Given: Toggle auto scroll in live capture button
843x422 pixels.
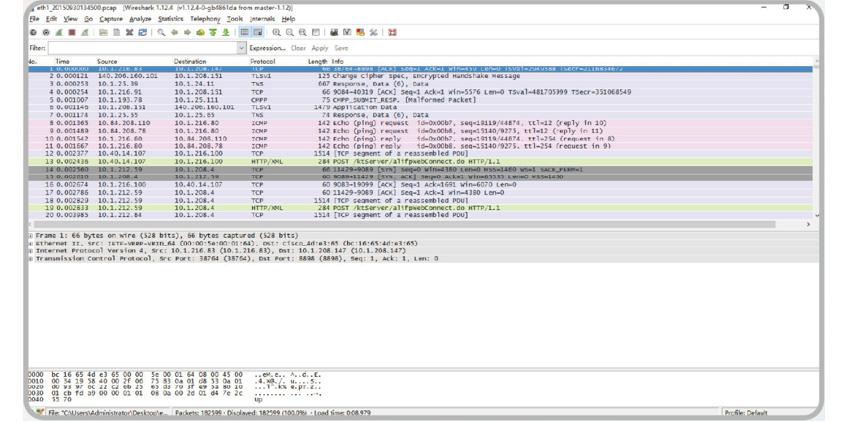Looking at the screenshot, I should tap(257, 32).
